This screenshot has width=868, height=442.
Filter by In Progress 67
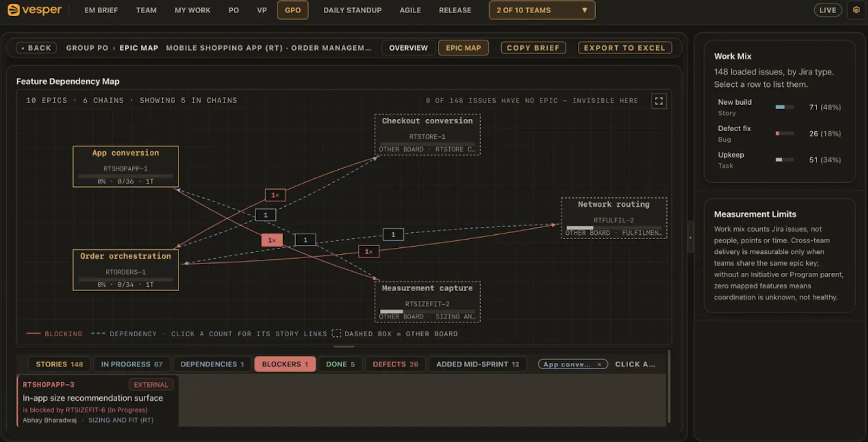click(132, 364)
